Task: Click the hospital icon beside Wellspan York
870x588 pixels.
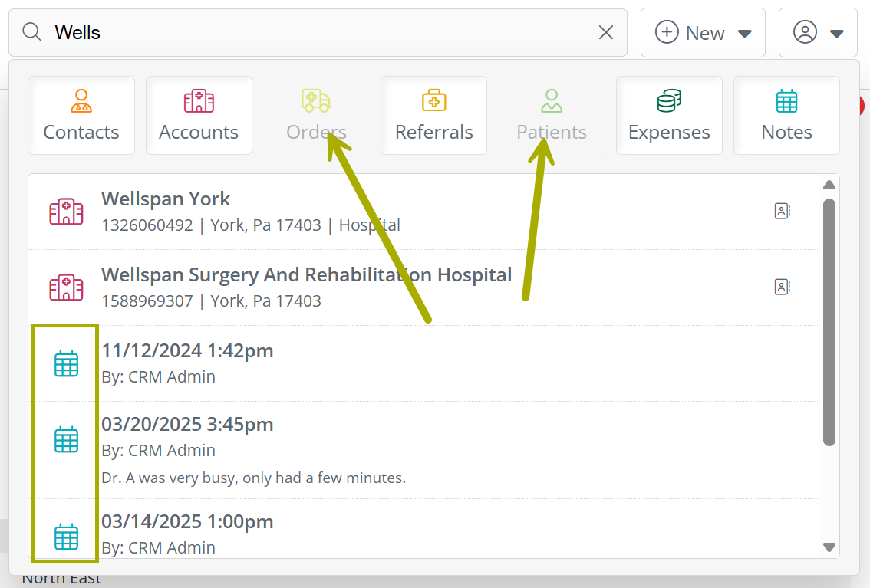Action: pos(66,211)
